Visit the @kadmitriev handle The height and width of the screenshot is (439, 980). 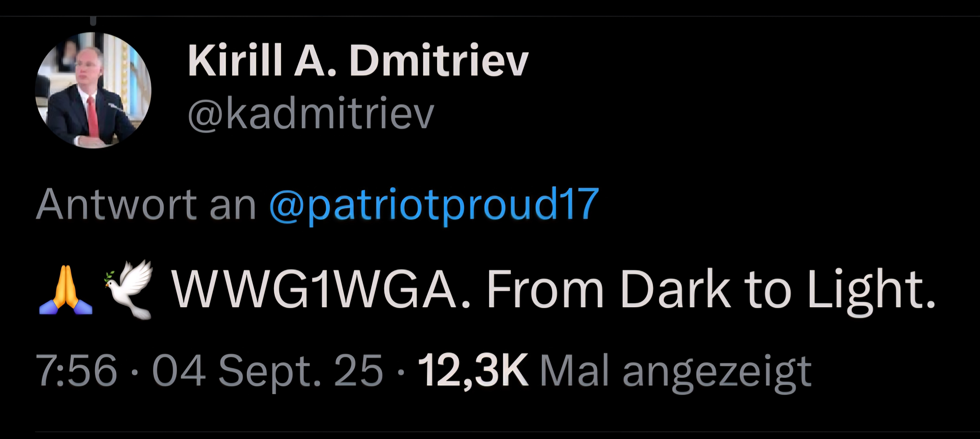pos(311,112)
